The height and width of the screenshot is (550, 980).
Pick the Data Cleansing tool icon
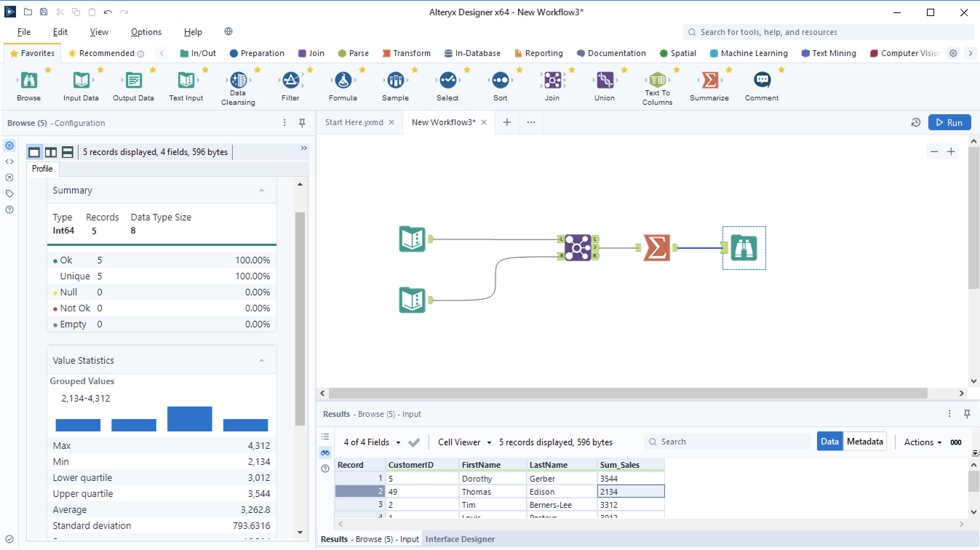[x=238, y=81]
